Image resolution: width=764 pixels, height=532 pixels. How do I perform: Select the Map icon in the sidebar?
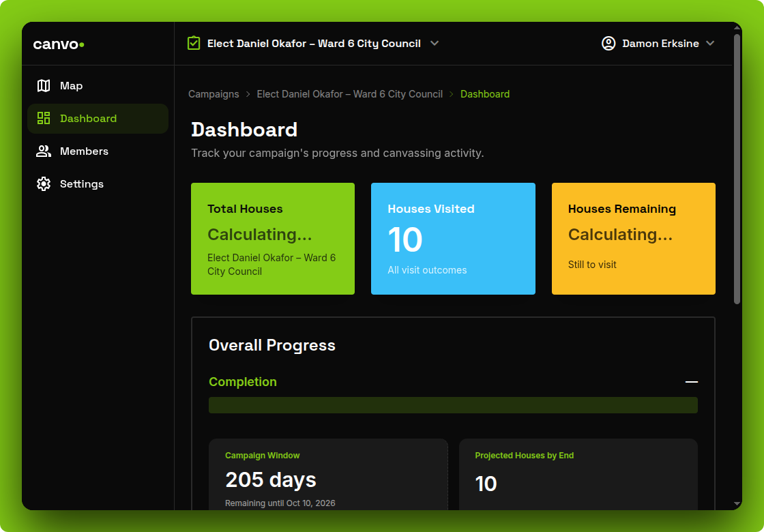pyautogui.click(x=43, y=85)
